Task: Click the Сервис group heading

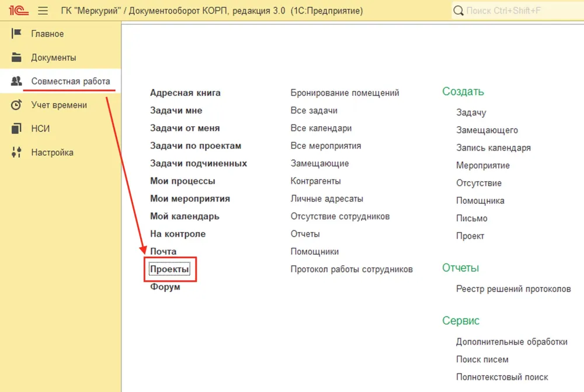Action: pos(461,321)
